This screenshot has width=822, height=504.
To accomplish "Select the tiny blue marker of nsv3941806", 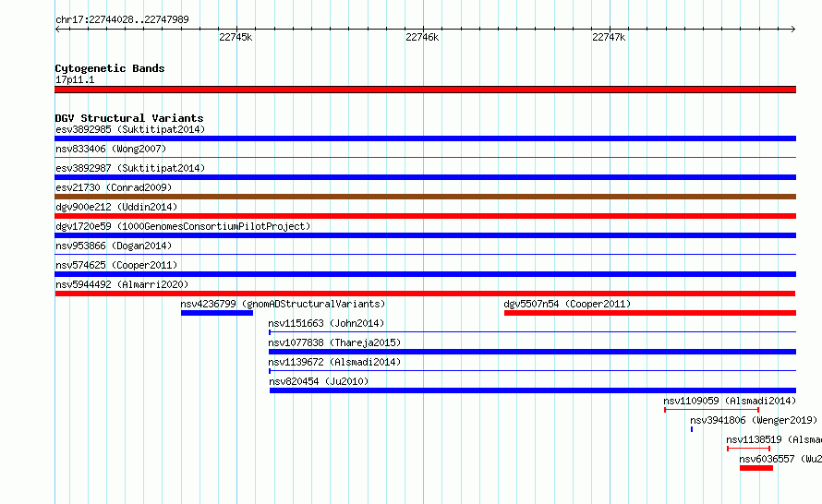I will click(x=692, y=429).
